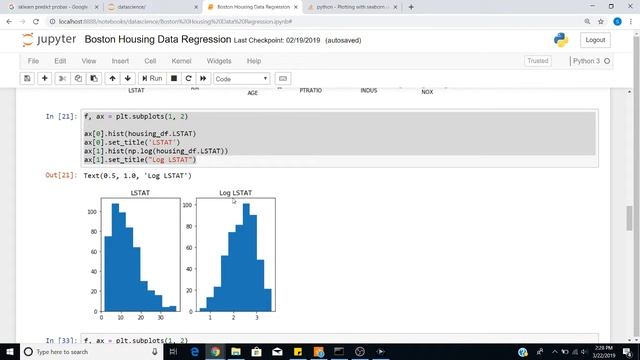Launch Microsoft Edge from the taskbar
The image size is (640, 360).
pyautogui.click(x=195, y=351)
